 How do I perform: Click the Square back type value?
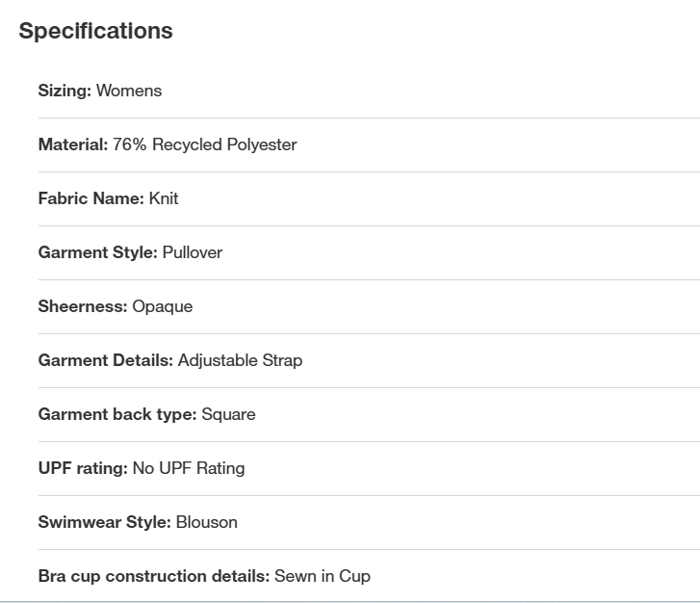(228, 414)
